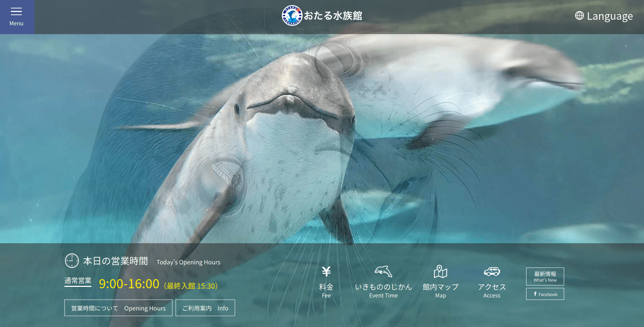Click the yen symbol Fee icon
Image resolution: width=644 pixels, height=327 pixels.
pyautogui.click(x=326, y=271)
